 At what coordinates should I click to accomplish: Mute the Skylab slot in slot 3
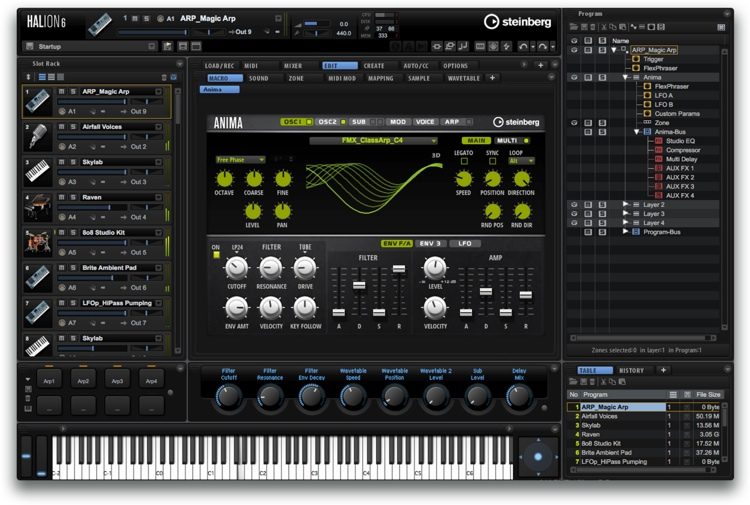pyautogui.click(x=61, y=161)
